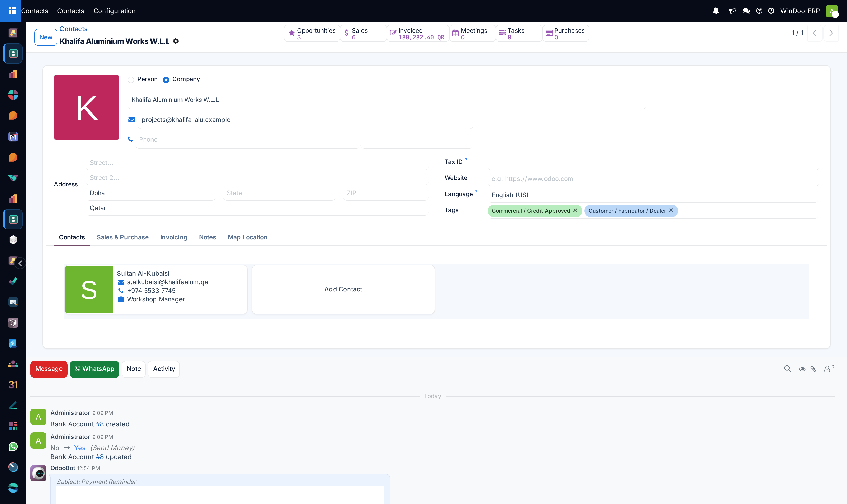Open the Meetings stat button

[473, 33]
